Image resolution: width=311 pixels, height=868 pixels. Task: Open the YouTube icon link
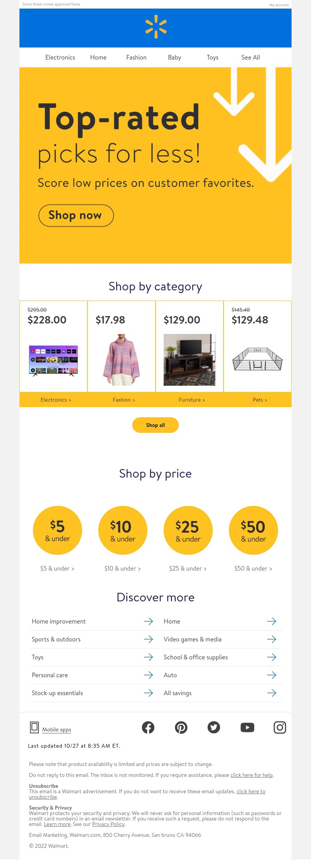[247, 727]
